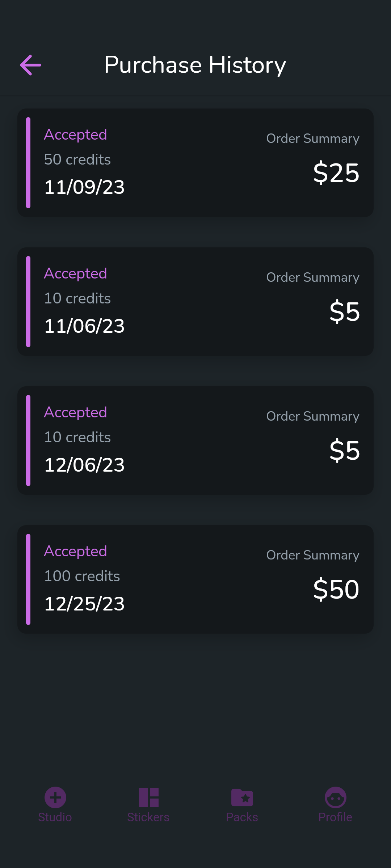
Task: Click the 11/06/23 purchase date
Action: click(x=84, y=326)
